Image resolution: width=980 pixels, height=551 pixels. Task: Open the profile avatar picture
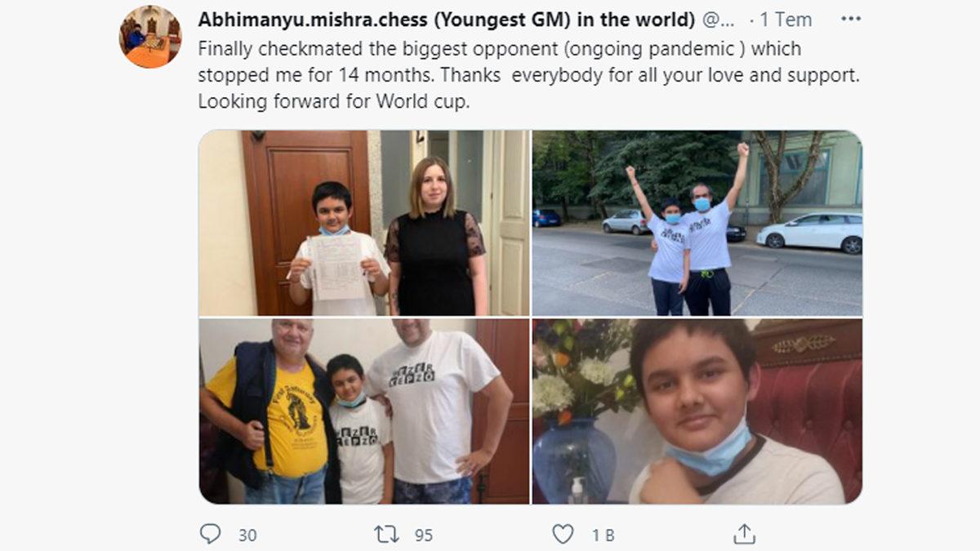point(150,37)
